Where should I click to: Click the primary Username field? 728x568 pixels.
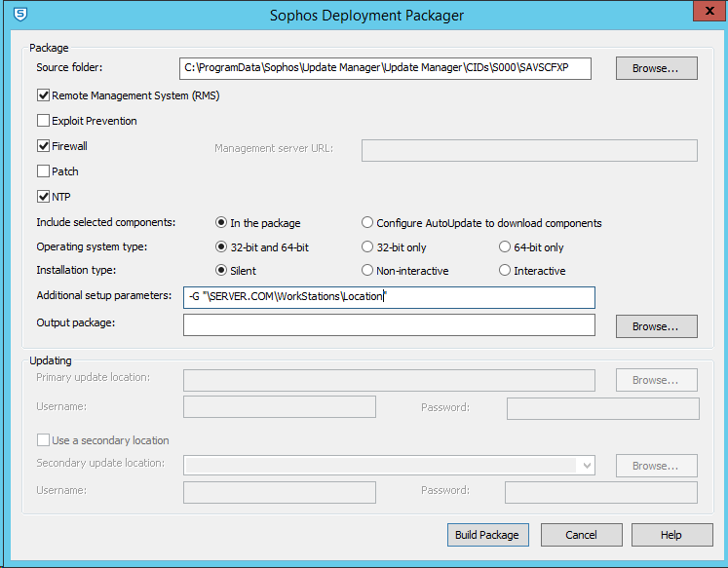coord(280,406)
